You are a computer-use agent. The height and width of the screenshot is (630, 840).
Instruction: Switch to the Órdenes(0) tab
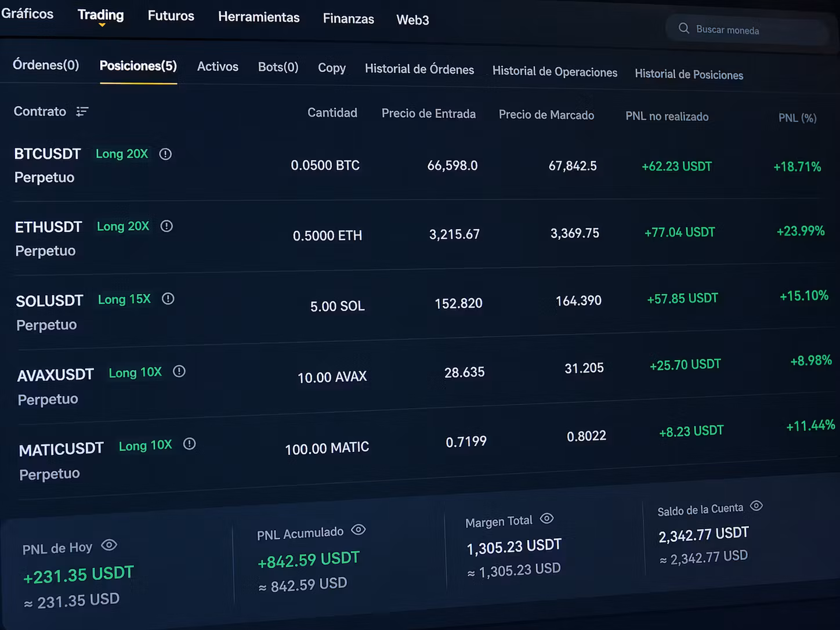tap(46, 65)
